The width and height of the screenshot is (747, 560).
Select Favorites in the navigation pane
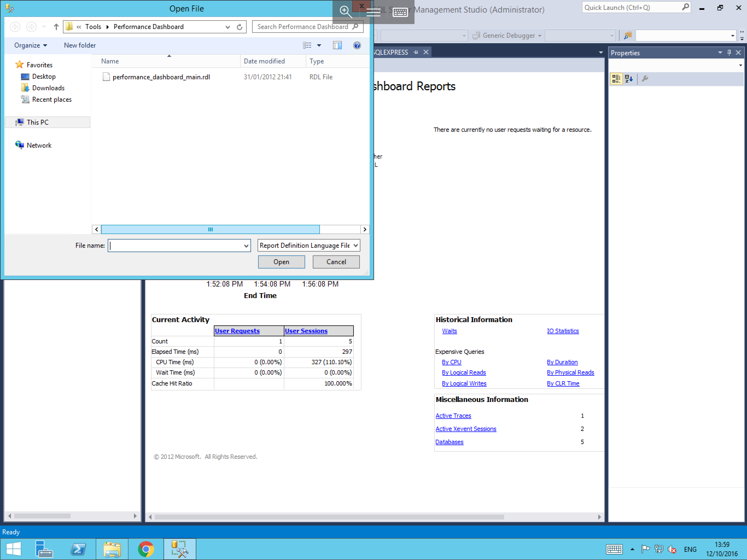(x=40, y=65)
